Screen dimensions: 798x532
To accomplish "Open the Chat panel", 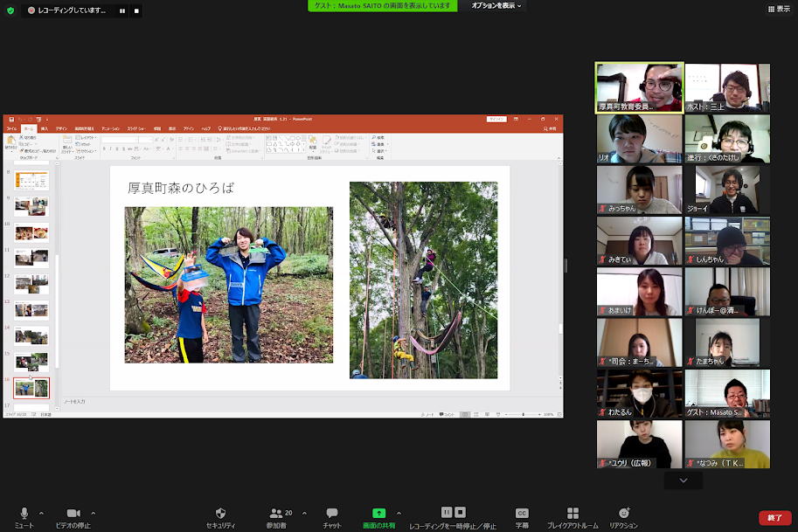I will 332,513.
